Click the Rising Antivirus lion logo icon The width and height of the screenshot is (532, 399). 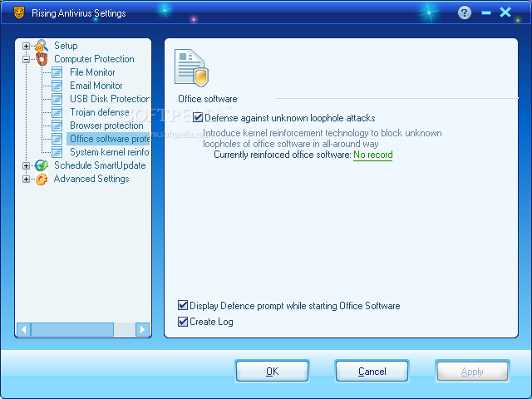point(19,13)
